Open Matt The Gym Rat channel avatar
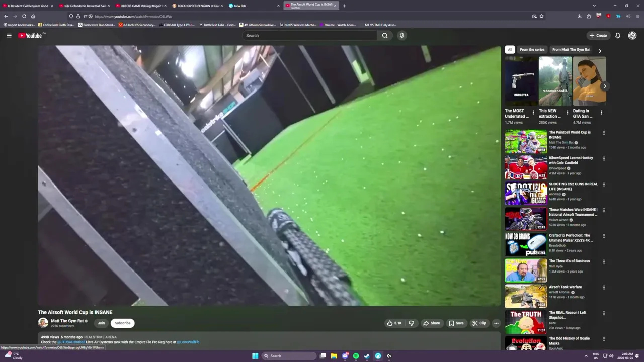This screenshot has width=644, height=362. [x=43, y=323]
